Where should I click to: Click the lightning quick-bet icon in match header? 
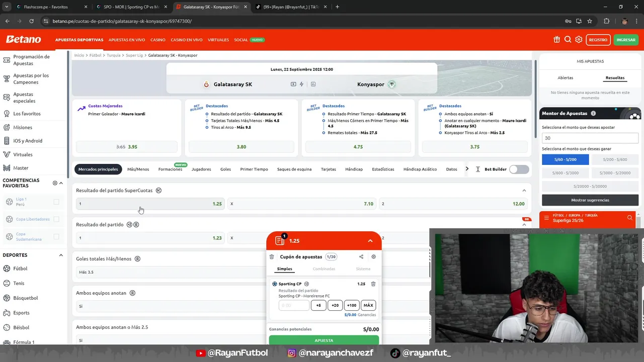click(302, 84)
